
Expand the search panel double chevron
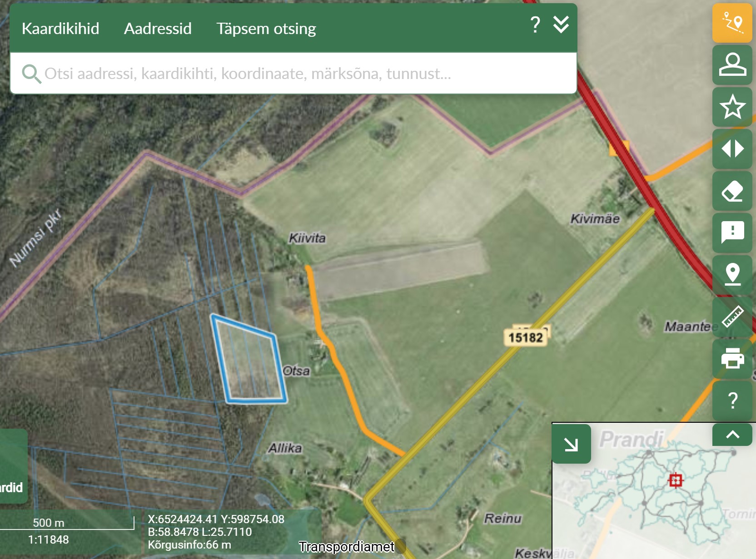tap(561, 25)
